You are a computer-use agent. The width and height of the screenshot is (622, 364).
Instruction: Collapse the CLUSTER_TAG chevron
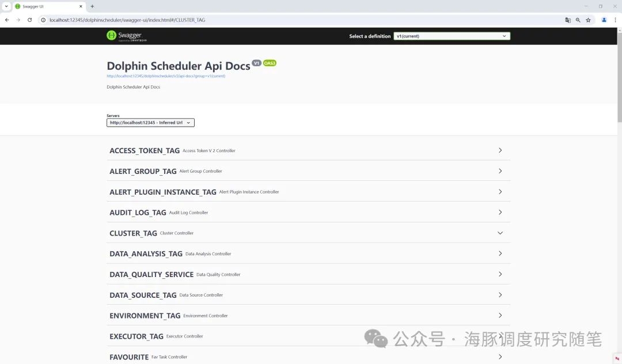500,233
